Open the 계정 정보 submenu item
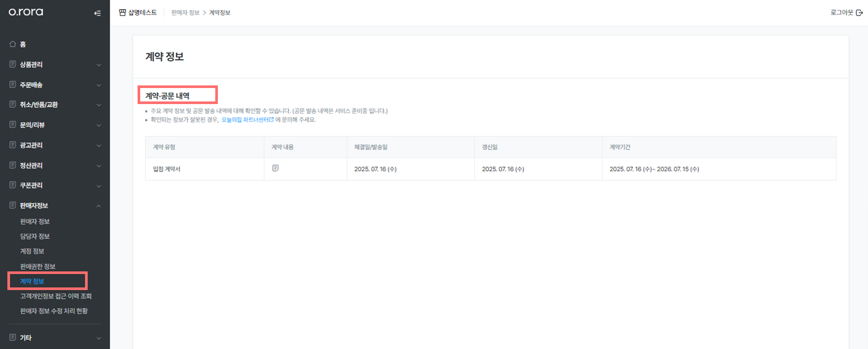The image size is (868, 349). click(x=32, y=251)
